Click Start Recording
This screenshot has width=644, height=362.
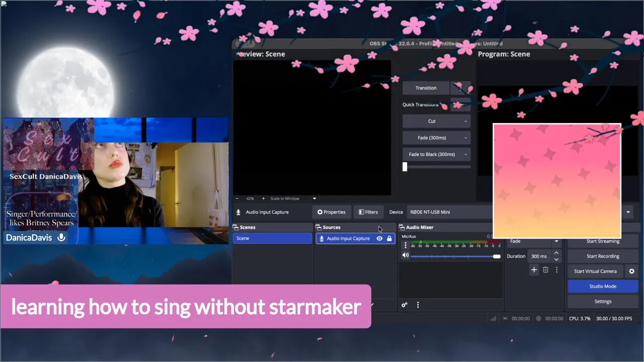pos(603,256)
